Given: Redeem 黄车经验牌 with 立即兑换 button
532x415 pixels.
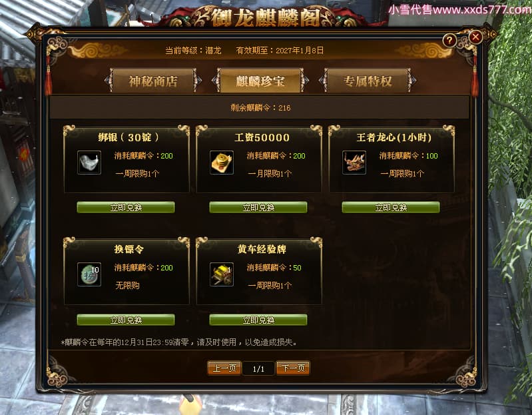Looking at the screenshot, I should (x=258, y=320).
